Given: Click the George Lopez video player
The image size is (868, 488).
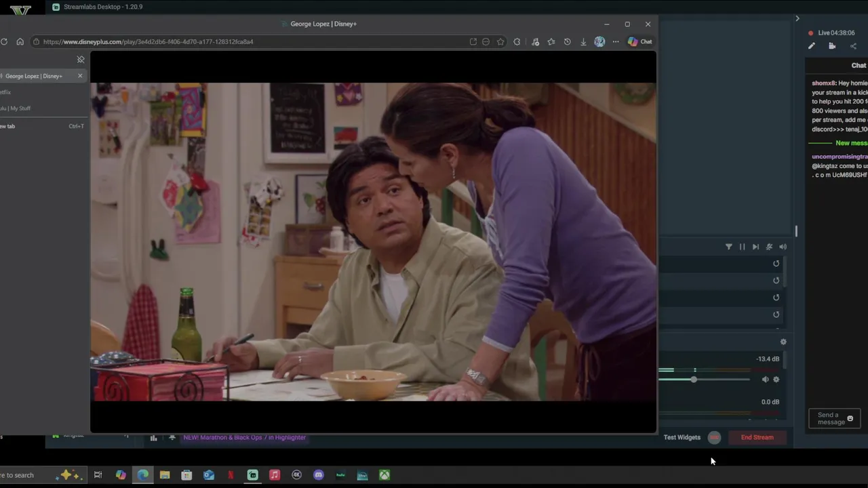Looking at the screenshot, I should [373, 242].
